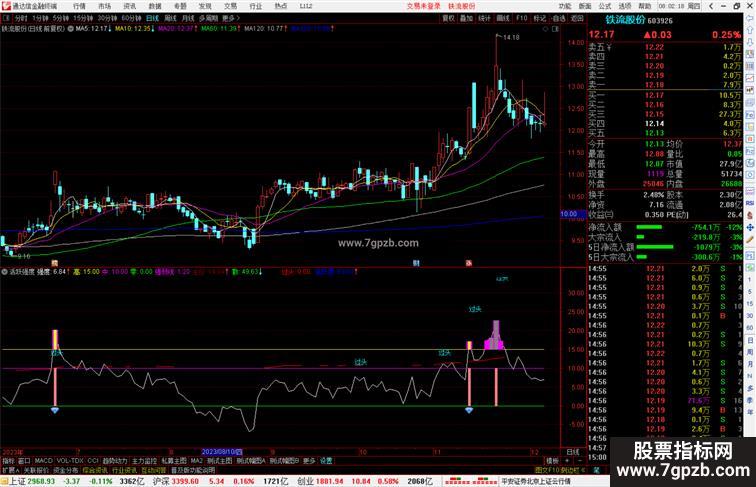Click the plus zoom button beside 模板
Viewport: 756px width, 487px height.
(x=567, y=461)
